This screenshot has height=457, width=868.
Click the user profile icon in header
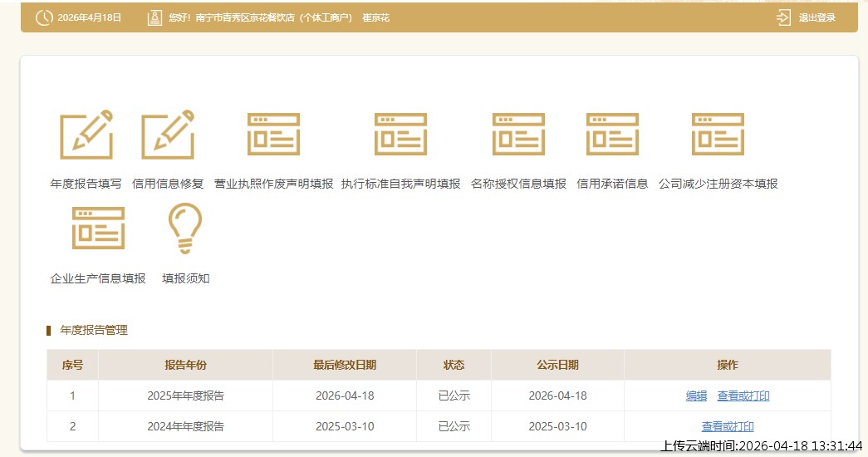tap(154, 17)
